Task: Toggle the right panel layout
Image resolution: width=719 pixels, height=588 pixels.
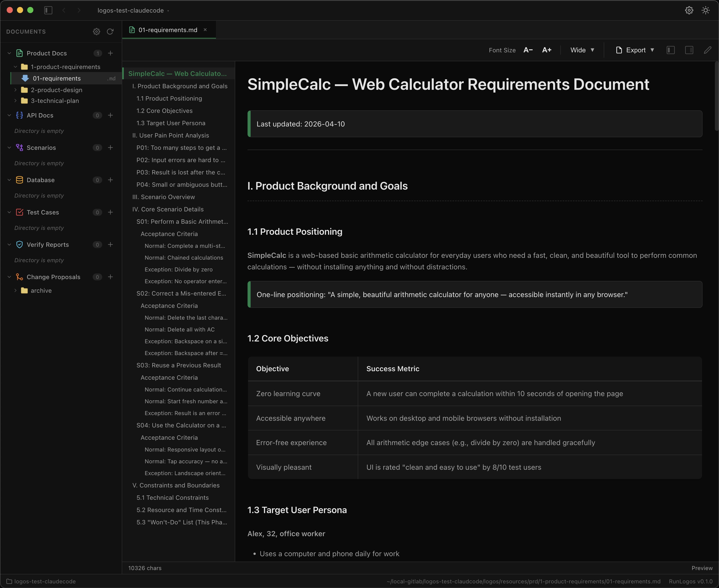Action: pos(689,50)
